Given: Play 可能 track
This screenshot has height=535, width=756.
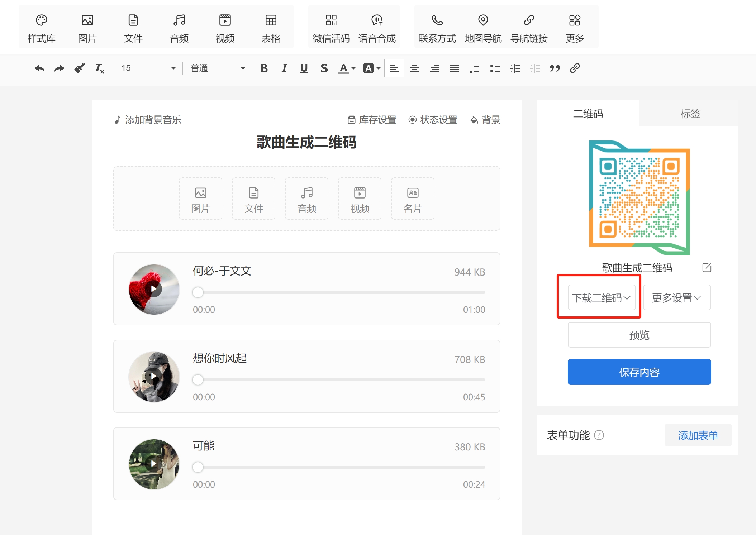Looking at the screenshot, I should click(154, 464).
